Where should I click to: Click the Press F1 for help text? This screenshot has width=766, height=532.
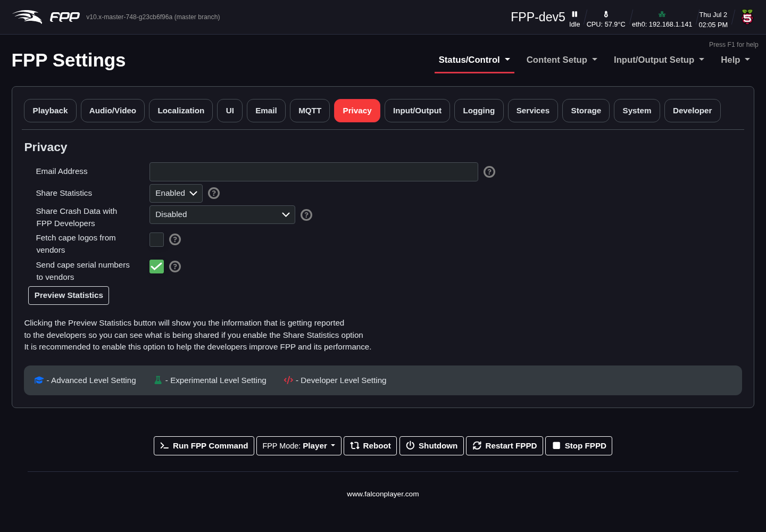[x=734, y=45]
